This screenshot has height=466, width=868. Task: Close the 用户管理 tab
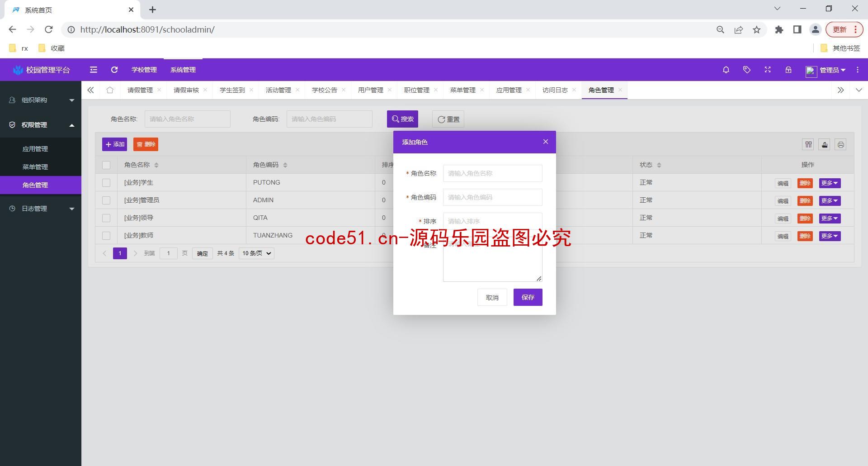pos(390,90)
